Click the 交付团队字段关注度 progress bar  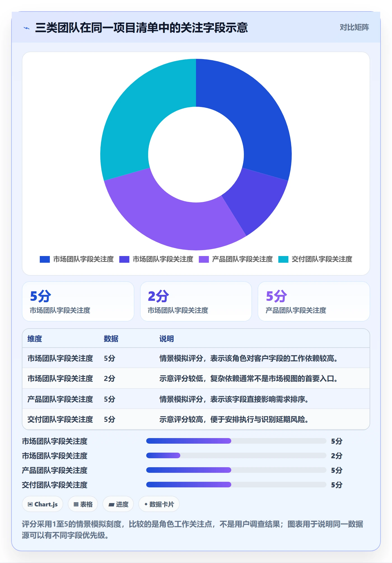coord(236,485)
